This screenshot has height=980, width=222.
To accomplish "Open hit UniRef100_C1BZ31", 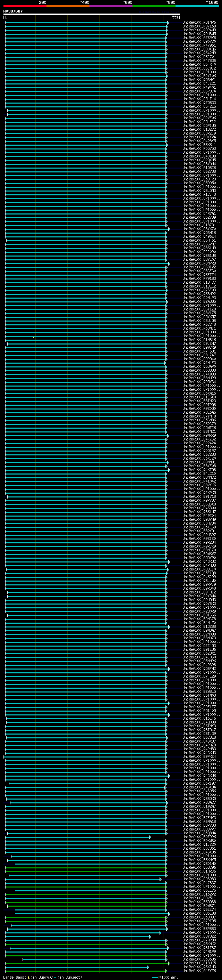I will click(199, 225).
